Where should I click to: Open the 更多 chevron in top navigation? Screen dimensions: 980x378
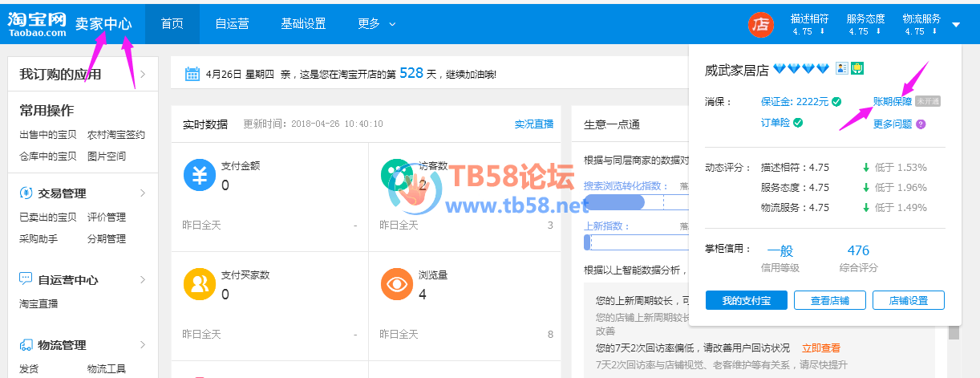392,24
